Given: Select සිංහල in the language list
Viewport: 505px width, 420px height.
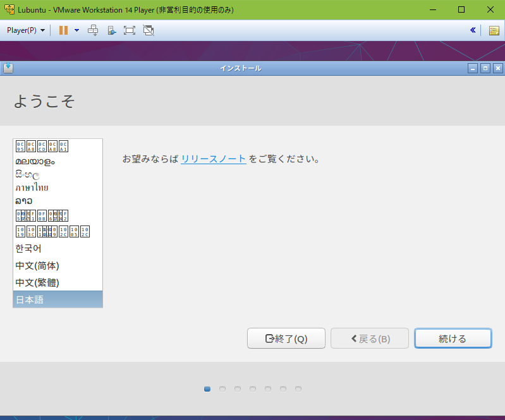Looking at the screenshot, I should pos(58,175).
